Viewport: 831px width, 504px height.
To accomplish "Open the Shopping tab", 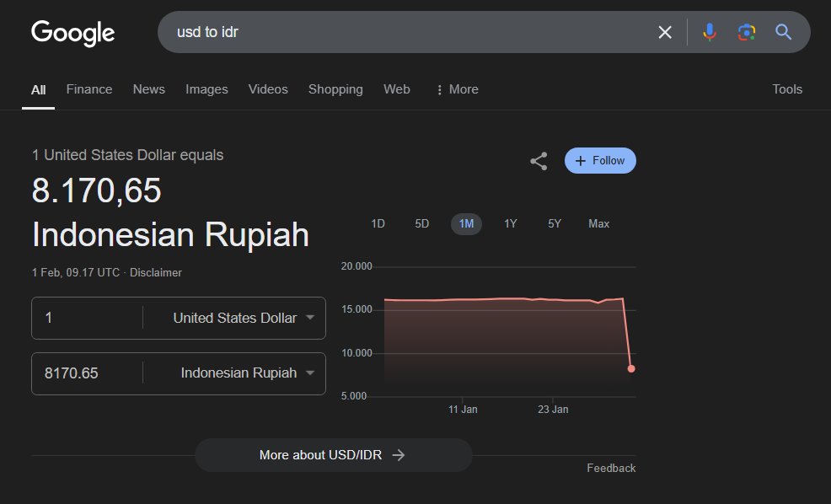I will point(335,89).
